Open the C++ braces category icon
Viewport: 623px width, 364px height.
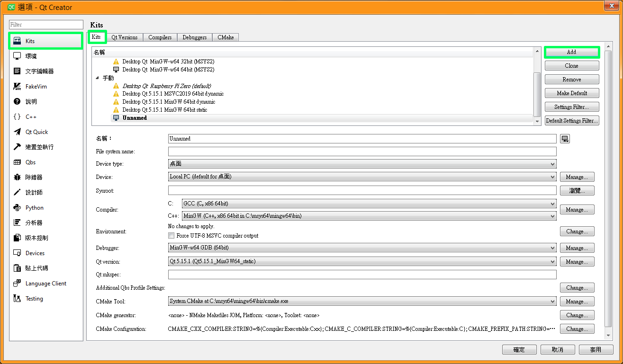click(17, 117)
